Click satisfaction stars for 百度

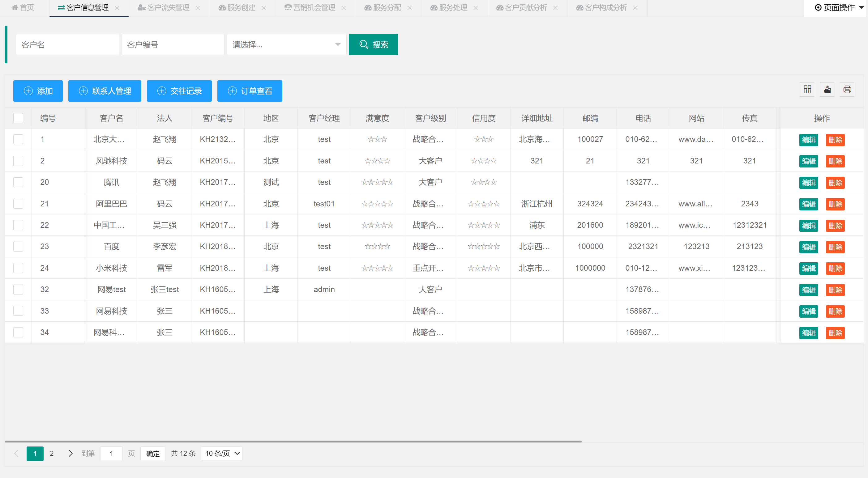[x=377, y=247]
